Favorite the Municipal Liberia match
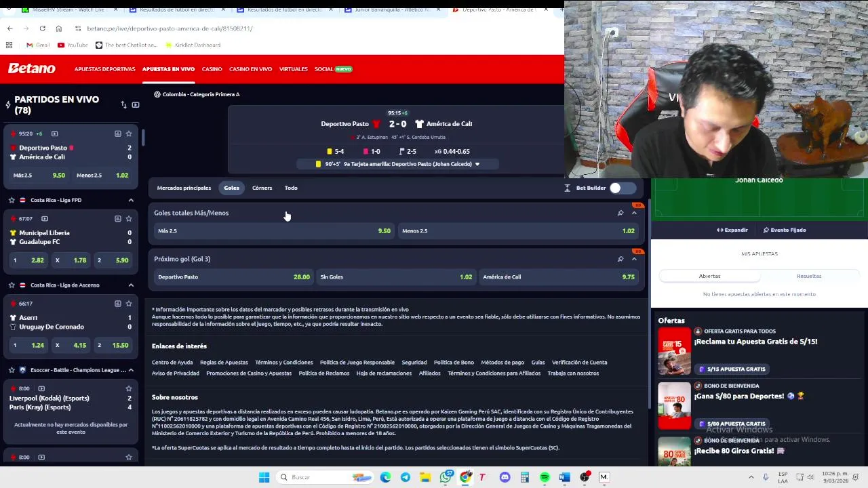 click(x=129, y=218)
